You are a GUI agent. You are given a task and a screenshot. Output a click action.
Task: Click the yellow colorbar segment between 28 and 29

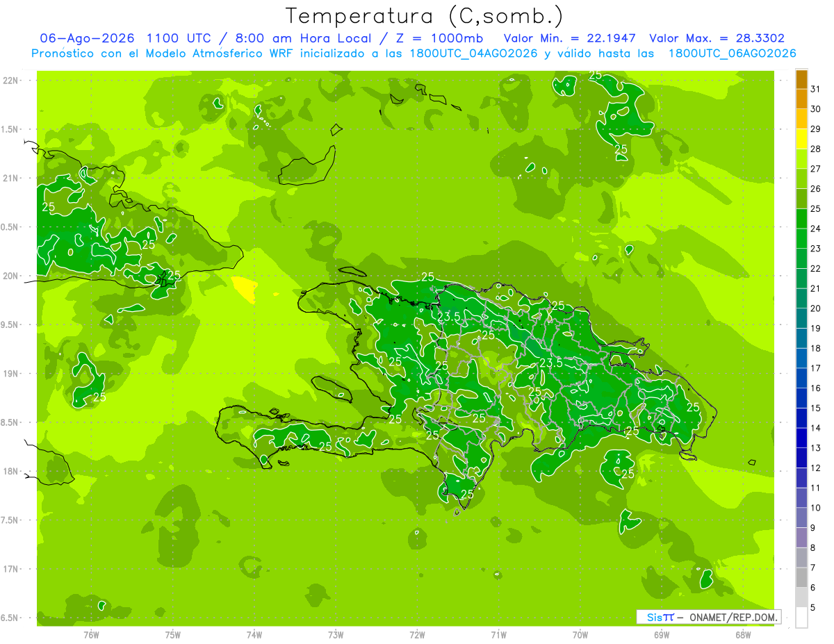point(801,139)
